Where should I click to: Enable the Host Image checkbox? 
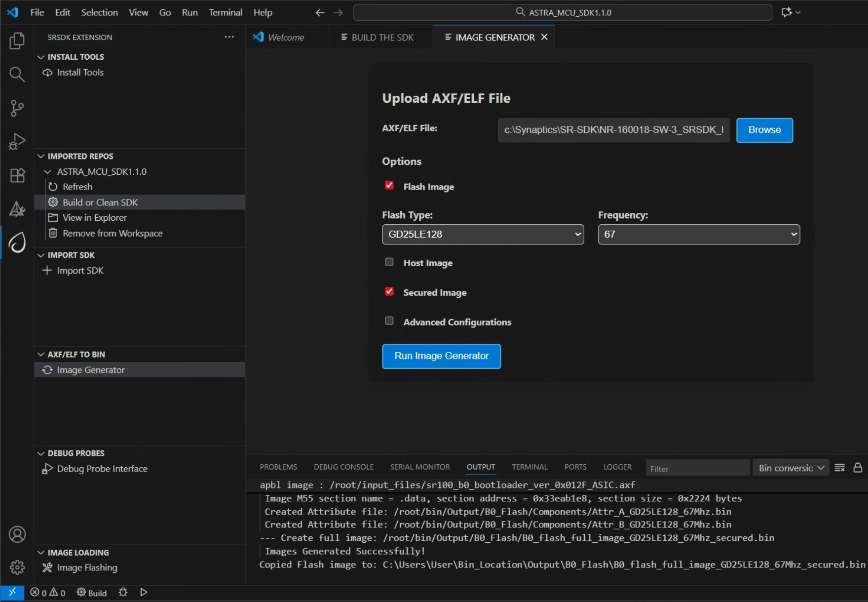389,262
